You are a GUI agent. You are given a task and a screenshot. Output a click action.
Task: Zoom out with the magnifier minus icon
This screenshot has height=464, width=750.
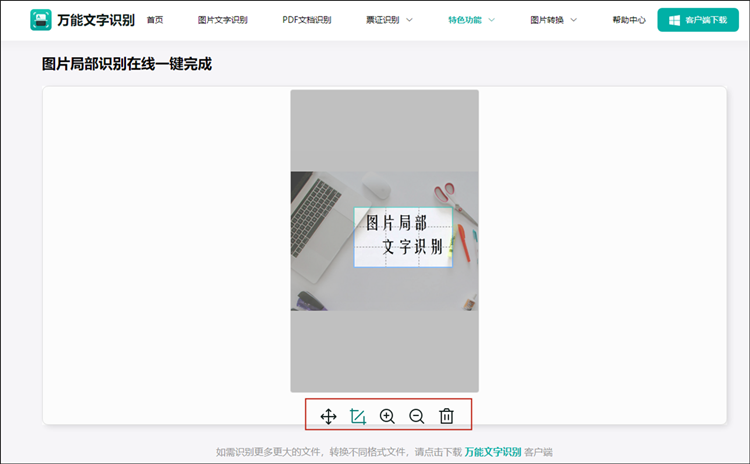[x=417, y=416]
